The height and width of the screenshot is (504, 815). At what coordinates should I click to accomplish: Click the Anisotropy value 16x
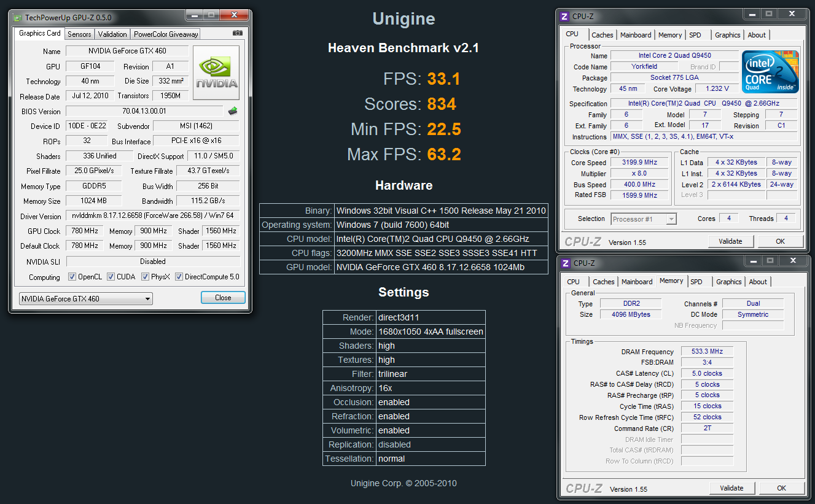pyautogui.click(x=431, y=388)
